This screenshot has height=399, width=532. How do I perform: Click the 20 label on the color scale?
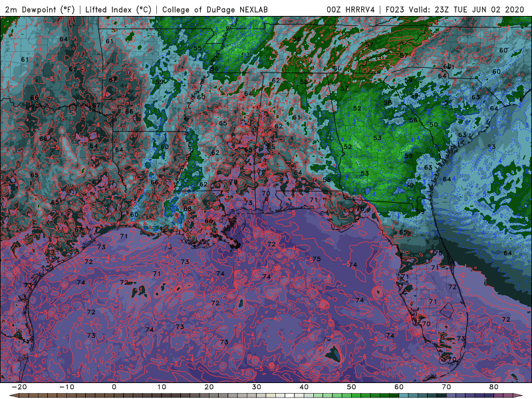coord(209,387)
